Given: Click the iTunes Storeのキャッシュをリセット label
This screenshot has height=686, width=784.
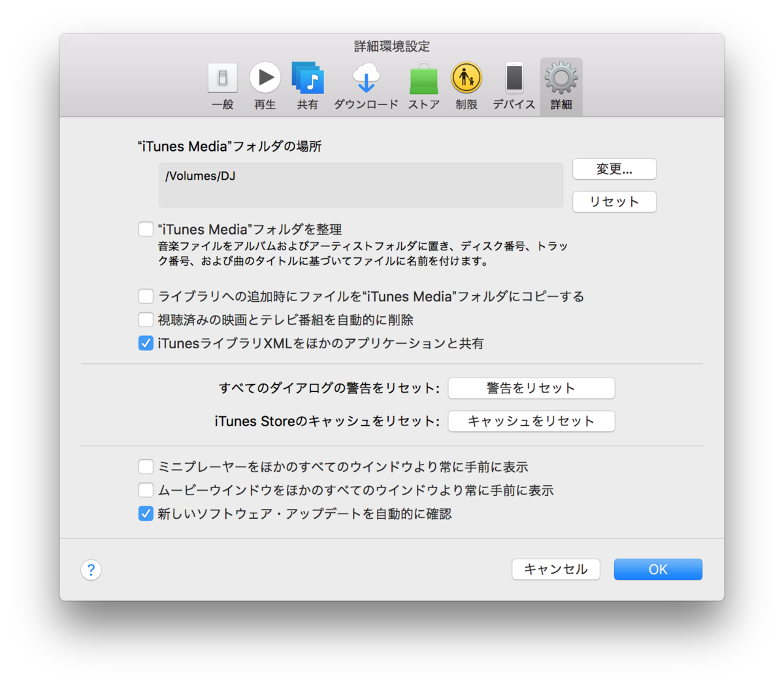Looking at the screenshot, I should point(327,421).
